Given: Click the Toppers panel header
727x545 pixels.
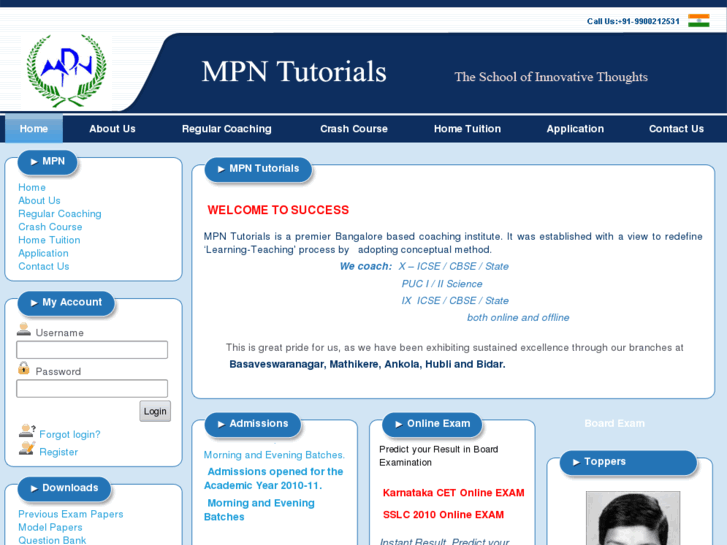Looking at the screenshot, I should pyautogui.click(x=628, y=462).
